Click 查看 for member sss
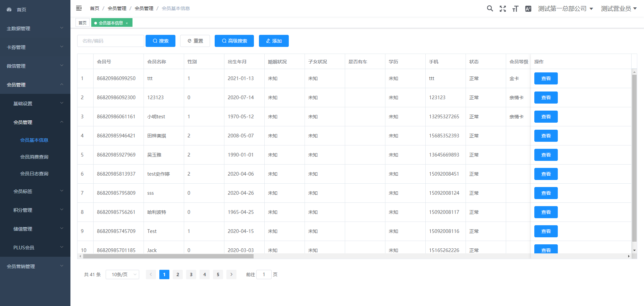 click(x=546, y=193)
